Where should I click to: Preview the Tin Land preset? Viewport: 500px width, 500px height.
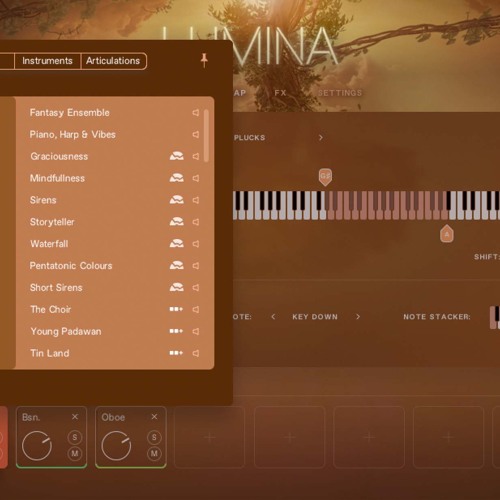coord(196,353)
